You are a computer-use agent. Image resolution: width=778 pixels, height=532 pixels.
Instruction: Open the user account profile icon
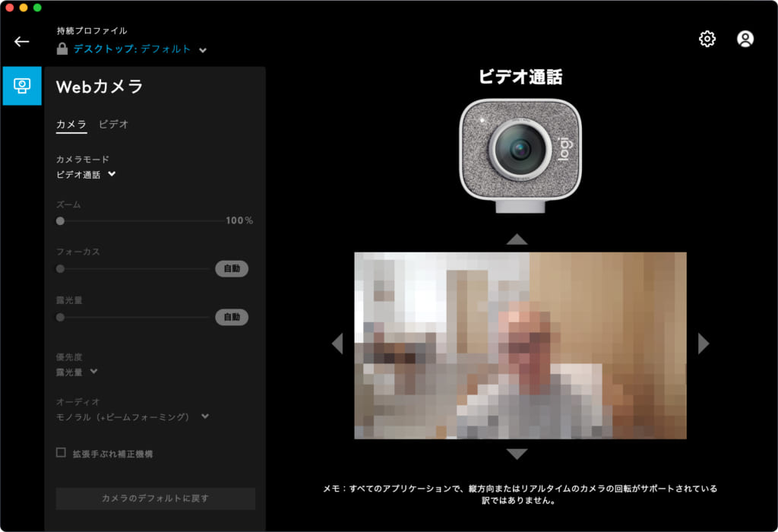pyautogui.click(x=745, y=39)
